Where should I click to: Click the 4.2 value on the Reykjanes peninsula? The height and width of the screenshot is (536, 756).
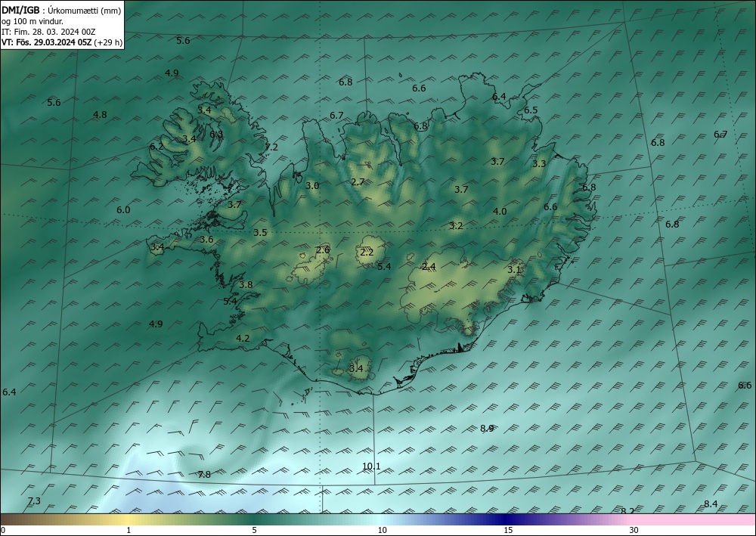coord(243,339)
